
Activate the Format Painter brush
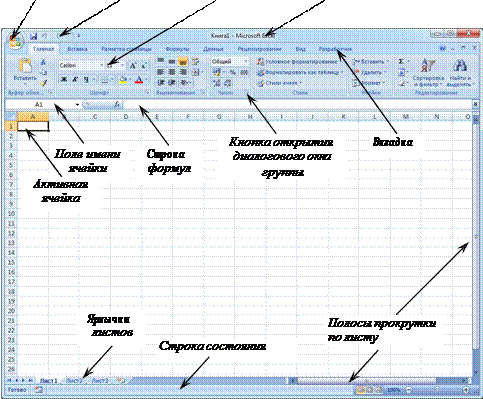point(43,82)
